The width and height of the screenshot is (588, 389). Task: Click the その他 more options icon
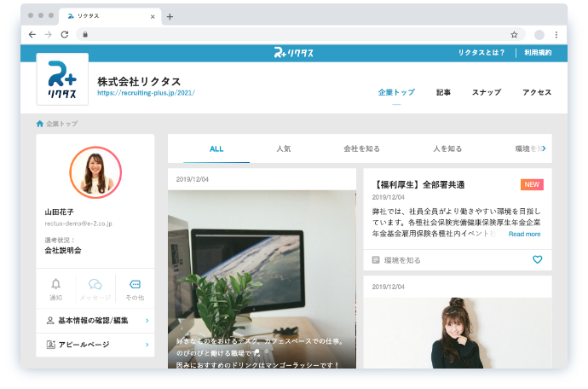pyautogui.click(x=135, y=285)
